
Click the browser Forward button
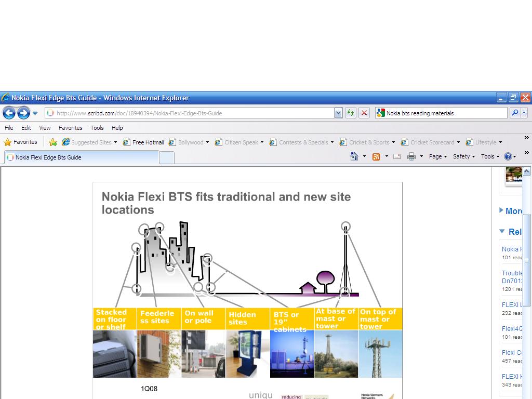[23, 113]
